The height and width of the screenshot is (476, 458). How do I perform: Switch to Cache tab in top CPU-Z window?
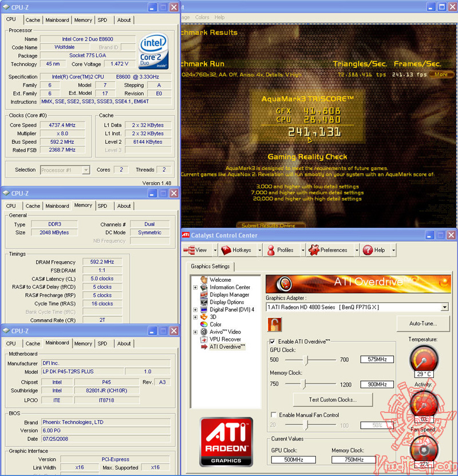(33, 20)
